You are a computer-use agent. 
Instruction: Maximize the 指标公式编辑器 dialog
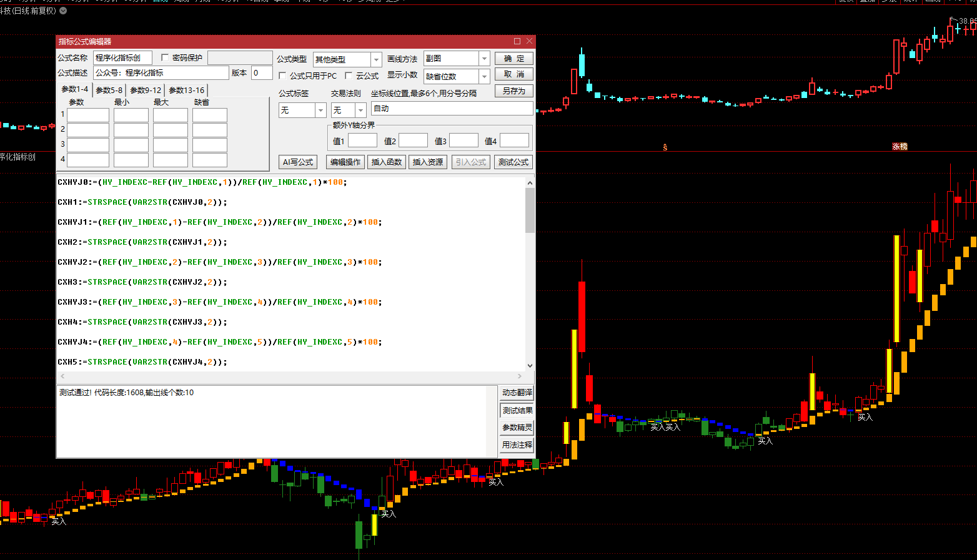(x=517, y=41)
